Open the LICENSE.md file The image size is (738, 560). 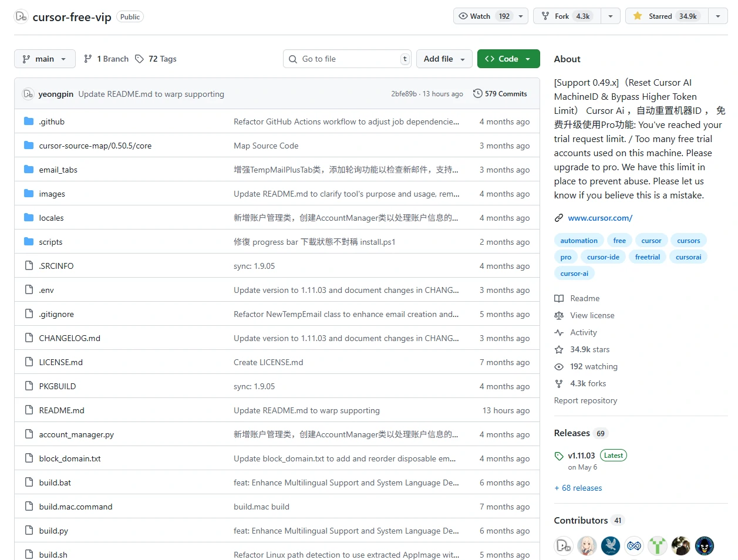(61, 362)
